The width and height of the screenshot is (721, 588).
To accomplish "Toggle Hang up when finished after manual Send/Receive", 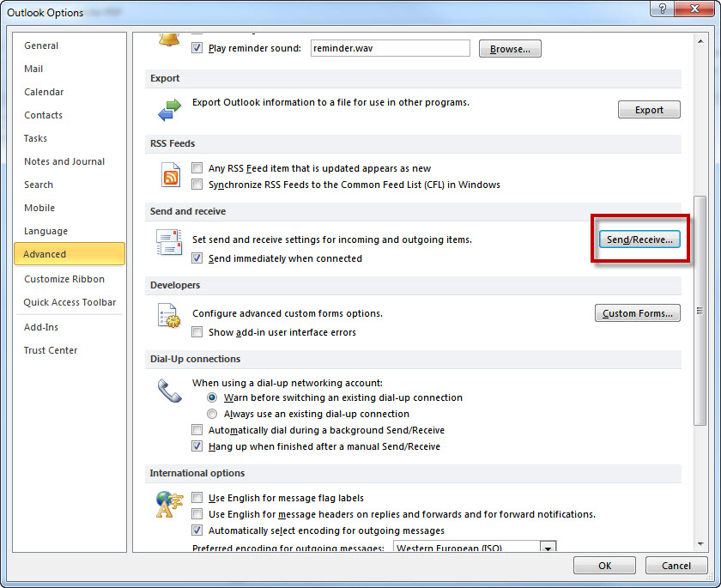I will (x=197, y=446).
